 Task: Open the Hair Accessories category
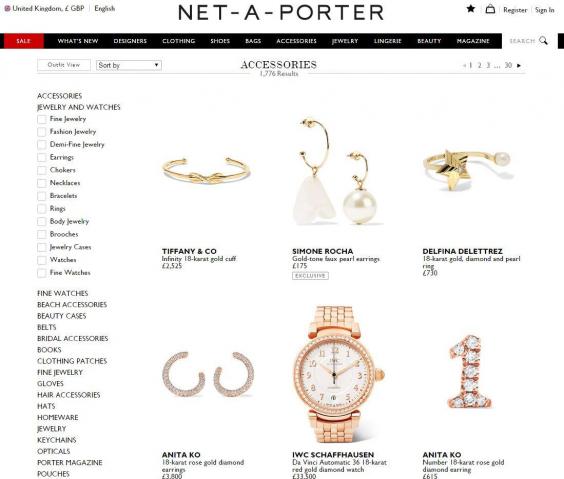coord(69,395)
